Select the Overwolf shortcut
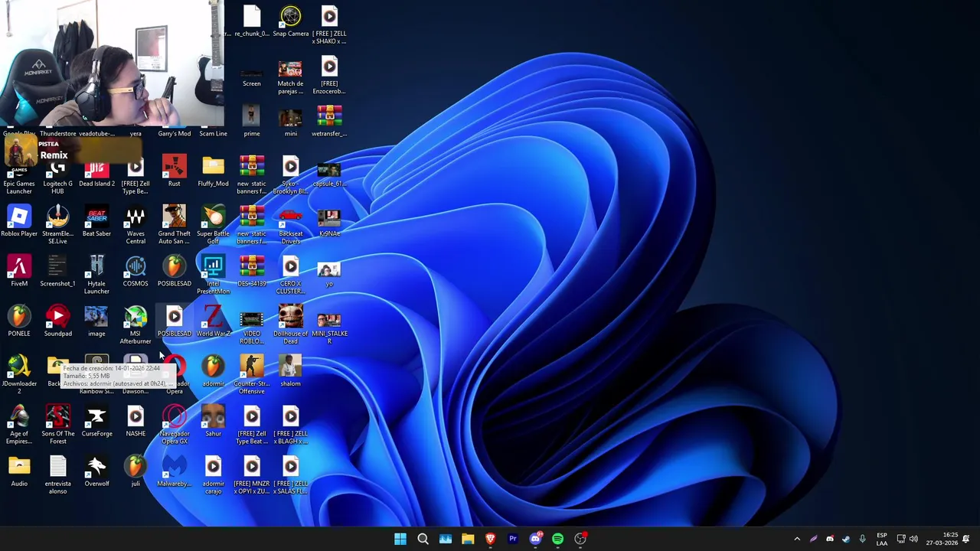 tap(96, 471)
